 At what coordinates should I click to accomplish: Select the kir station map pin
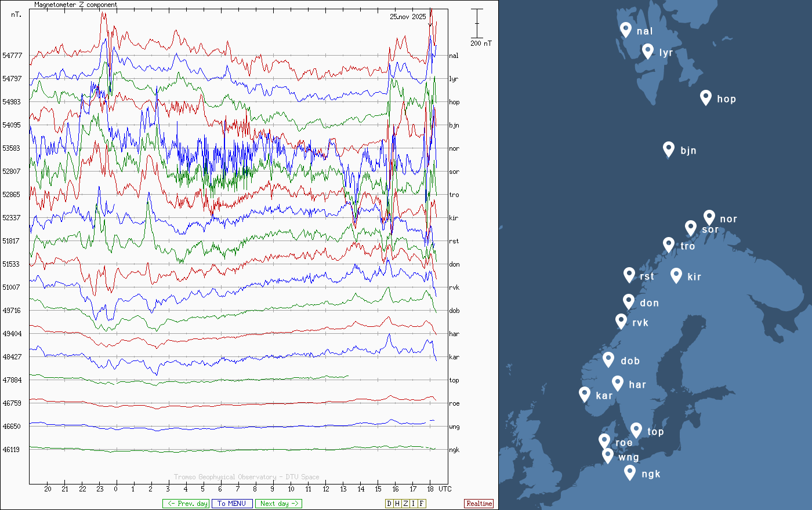[x=676, y=276]
